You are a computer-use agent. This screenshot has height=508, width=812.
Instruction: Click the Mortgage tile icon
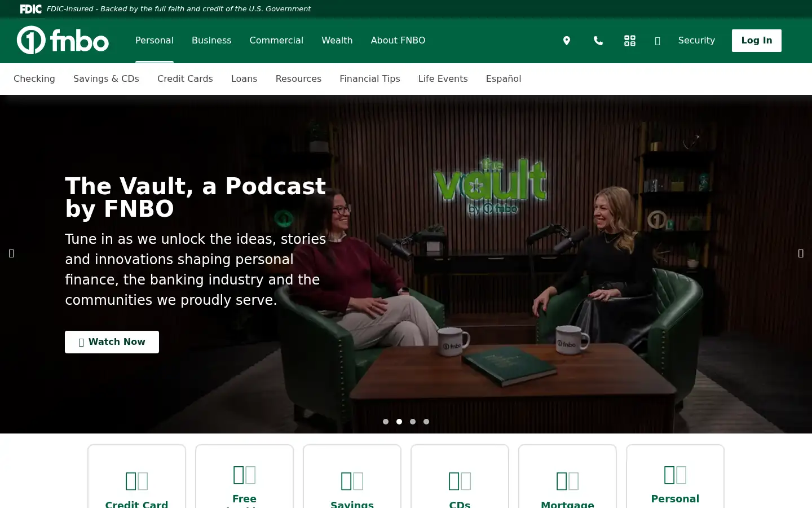click(x=567, y=481)
